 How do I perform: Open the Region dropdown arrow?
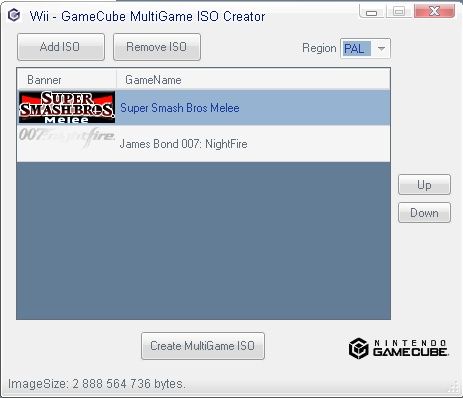[381, 49]
